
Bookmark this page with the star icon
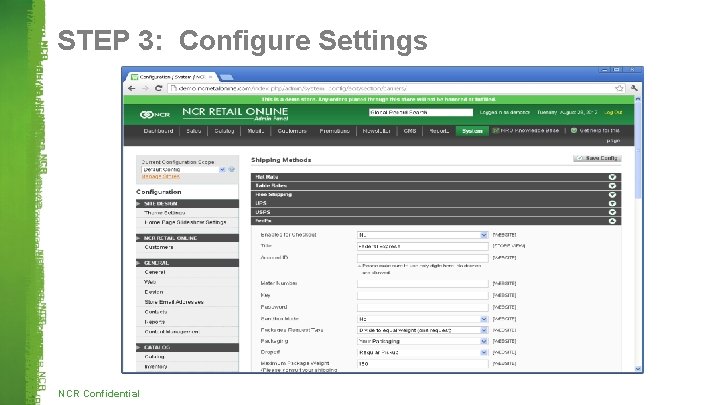point(619,88)
